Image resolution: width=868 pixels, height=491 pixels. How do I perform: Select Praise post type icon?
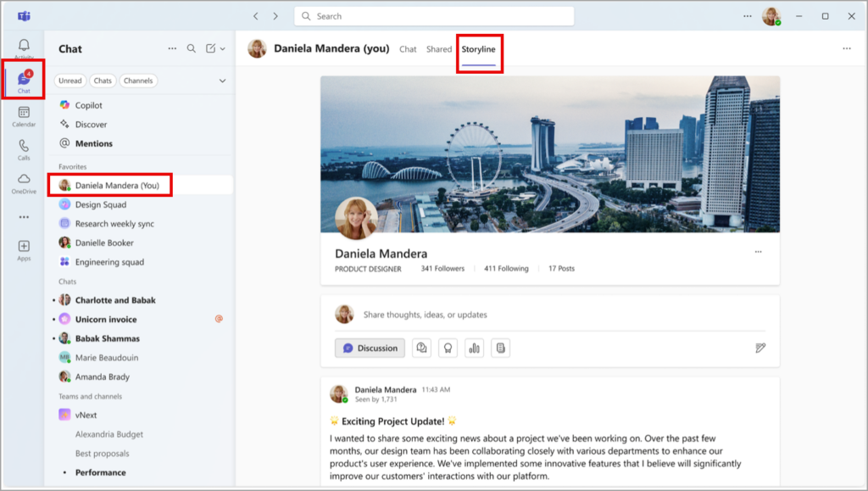click(448, 349)
